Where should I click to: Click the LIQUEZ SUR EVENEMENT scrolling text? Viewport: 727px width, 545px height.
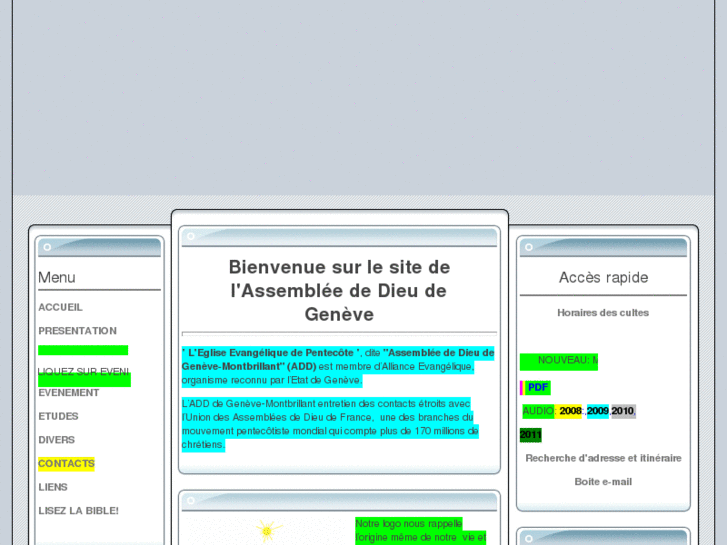click(x=83, y=372)
